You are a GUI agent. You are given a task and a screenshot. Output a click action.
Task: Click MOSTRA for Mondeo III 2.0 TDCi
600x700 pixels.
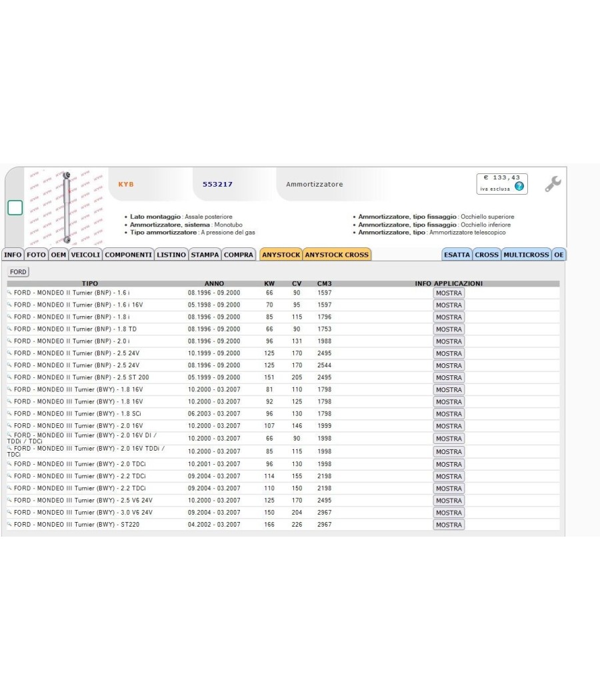449,464
